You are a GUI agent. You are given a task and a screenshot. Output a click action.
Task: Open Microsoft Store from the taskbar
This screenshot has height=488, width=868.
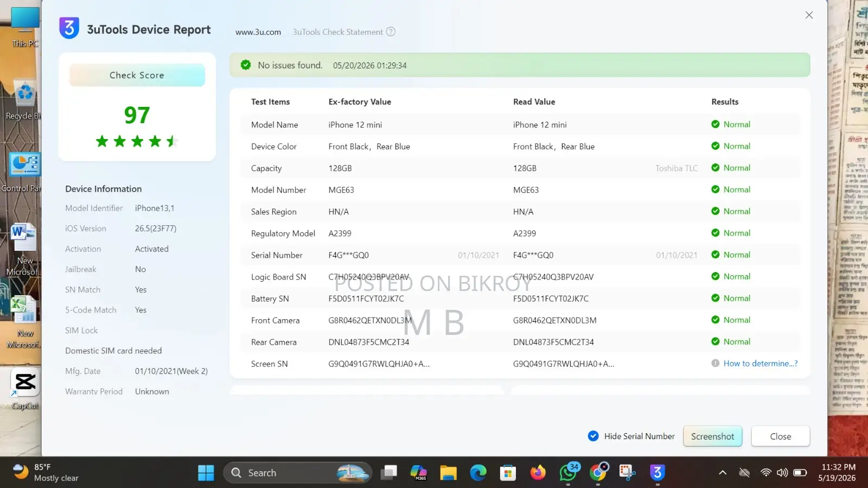point(508,473)
